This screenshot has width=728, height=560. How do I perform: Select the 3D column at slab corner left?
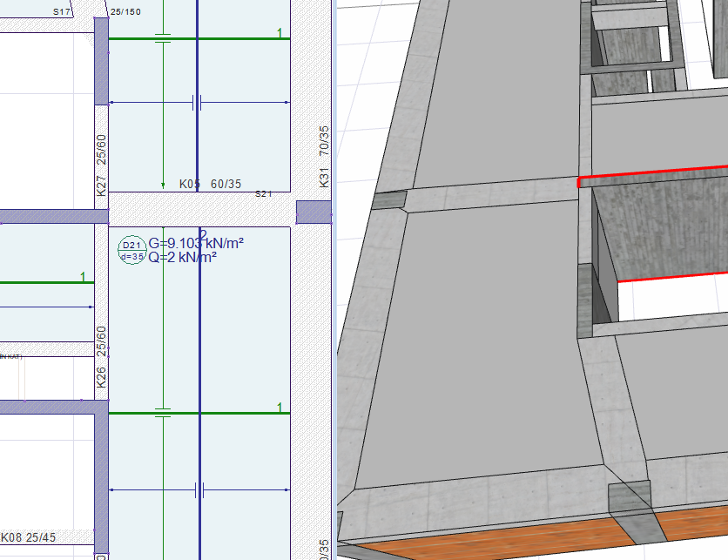[389, 200]
